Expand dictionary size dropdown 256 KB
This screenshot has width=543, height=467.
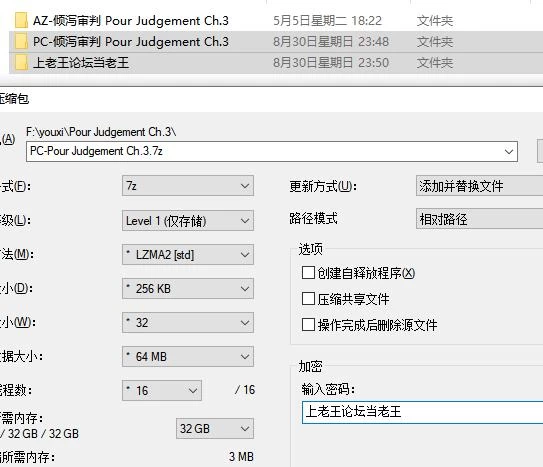188,289
